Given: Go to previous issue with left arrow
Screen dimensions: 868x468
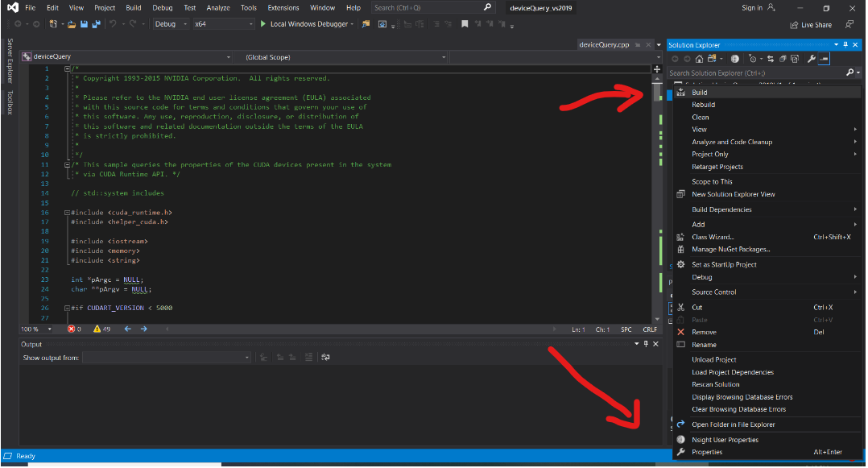Looking at the screenshot, I should pos(128,329).
